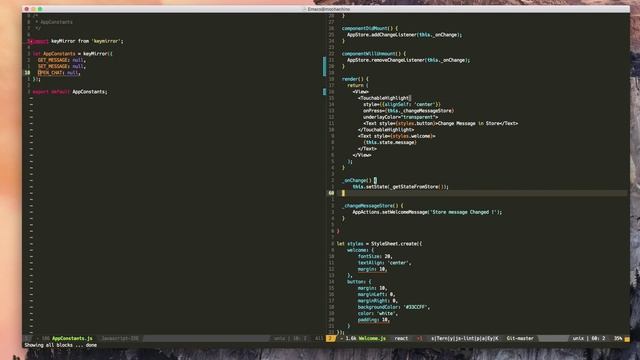Click the AppActions.setWelcomeMessage line
Image resolution: width=640 pixels, height=360 pixels.
tap(427, 212)
